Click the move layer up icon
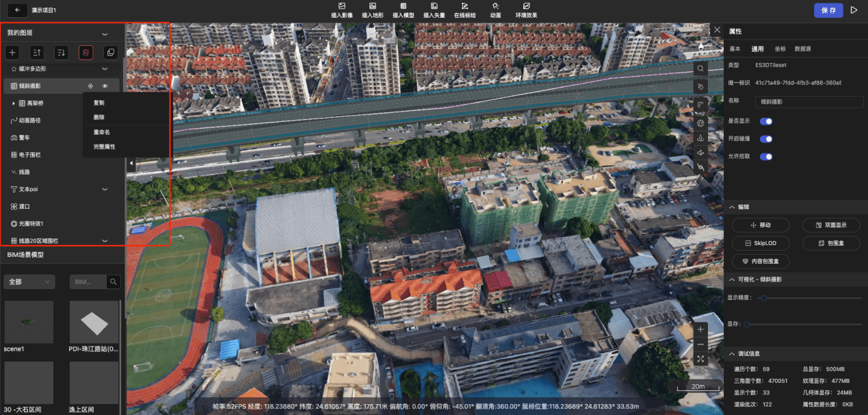Image resolution: width=868 pixels, height=415 pixels. [x=37, y=52]
